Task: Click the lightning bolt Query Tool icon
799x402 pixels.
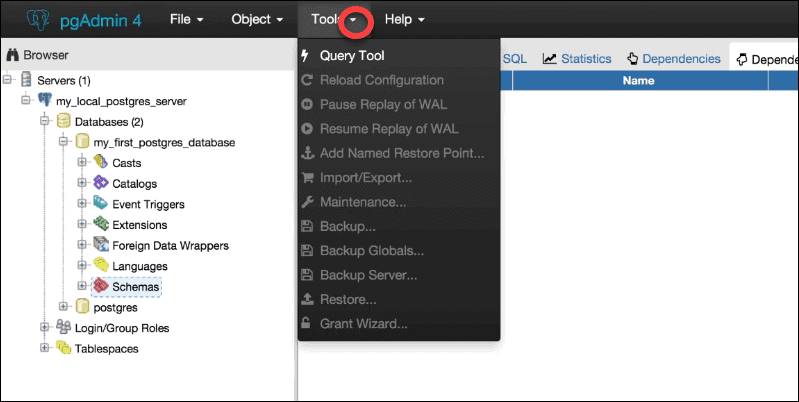Action: coord(305,56)
